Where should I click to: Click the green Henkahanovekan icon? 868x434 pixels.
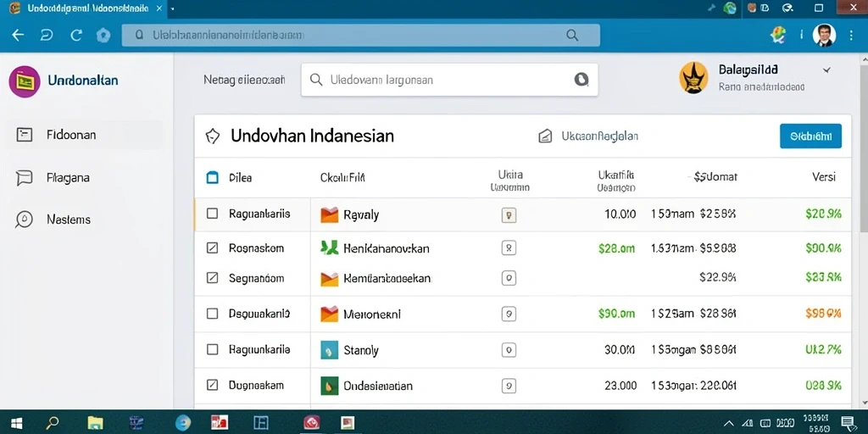tap(330, 248)
